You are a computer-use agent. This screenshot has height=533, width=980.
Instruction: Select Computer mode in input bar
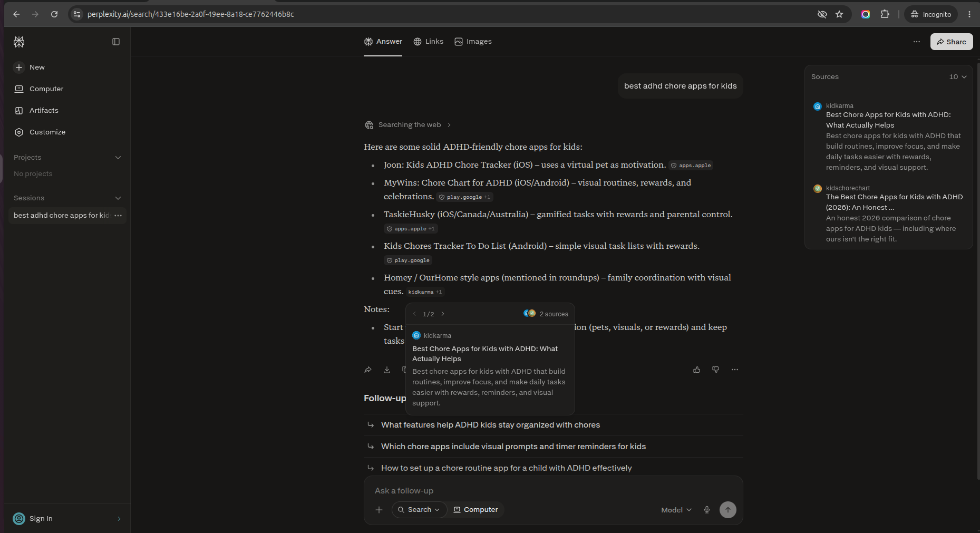[x=476, y=510]
